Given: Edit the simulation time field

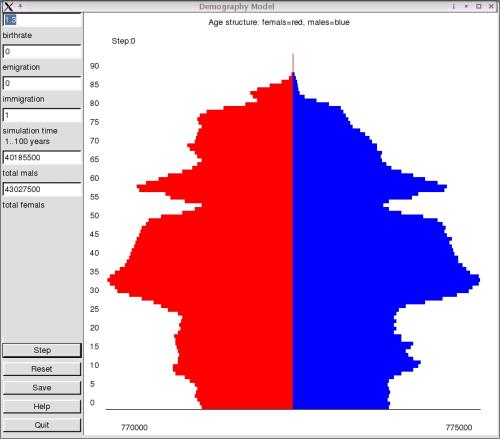Looking at the screenshot, I should 42,115.
